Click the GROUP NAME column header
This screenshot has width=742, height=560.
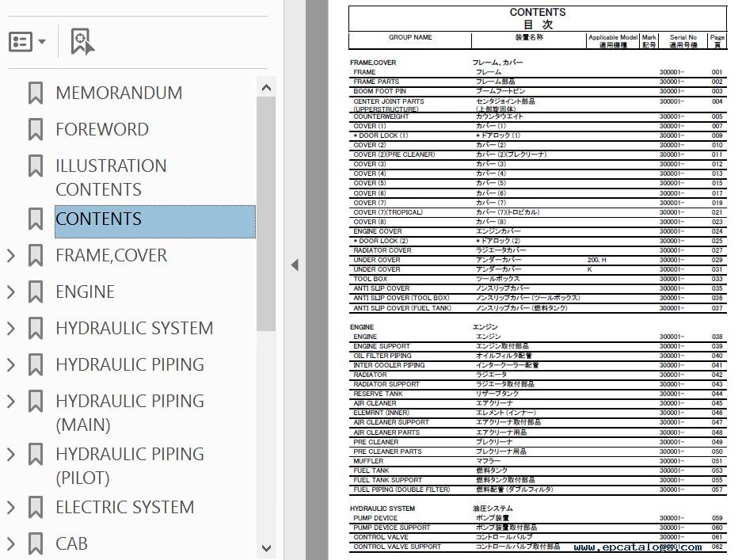coord(410,37)
